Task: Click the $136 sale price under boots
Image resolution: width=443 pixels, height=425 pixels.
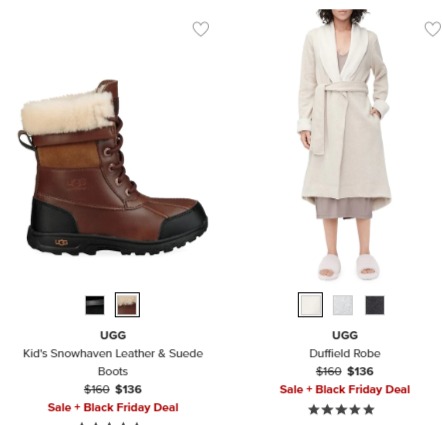Action: [x=128, y=389]
